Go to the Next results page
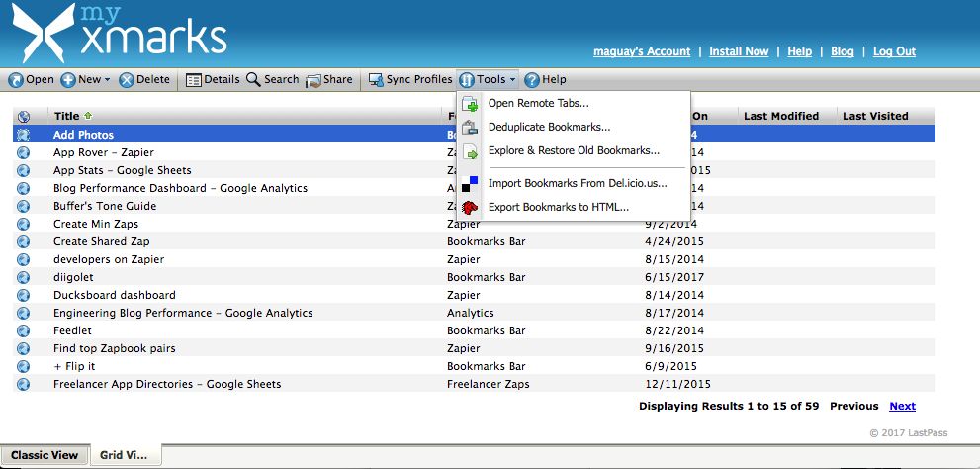980x469 pixels. [x=903, y=406]
